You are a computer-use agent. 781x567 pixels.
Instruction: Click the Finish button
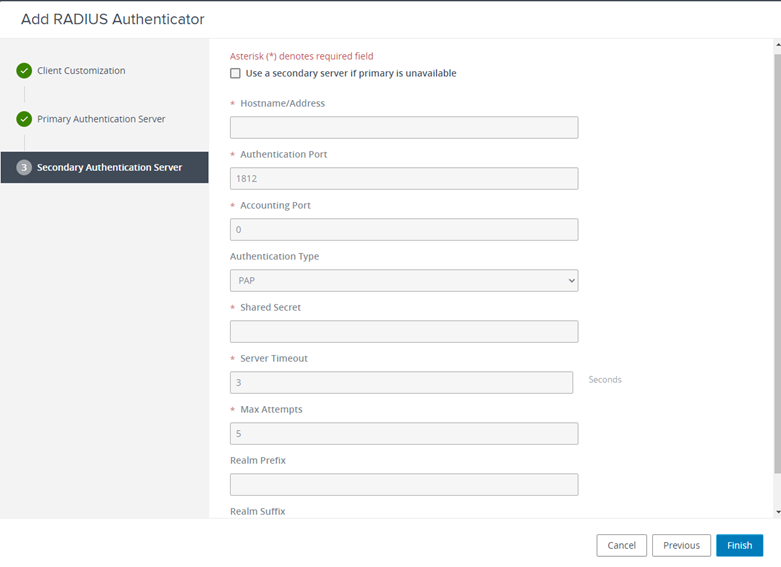pos(739,545)
